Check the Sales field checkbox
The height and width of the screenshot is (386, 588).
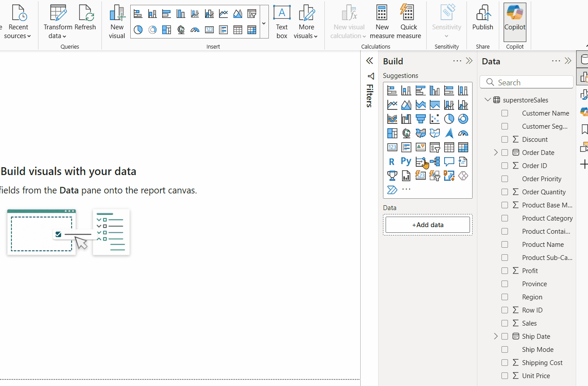click(x=504, y=323)
